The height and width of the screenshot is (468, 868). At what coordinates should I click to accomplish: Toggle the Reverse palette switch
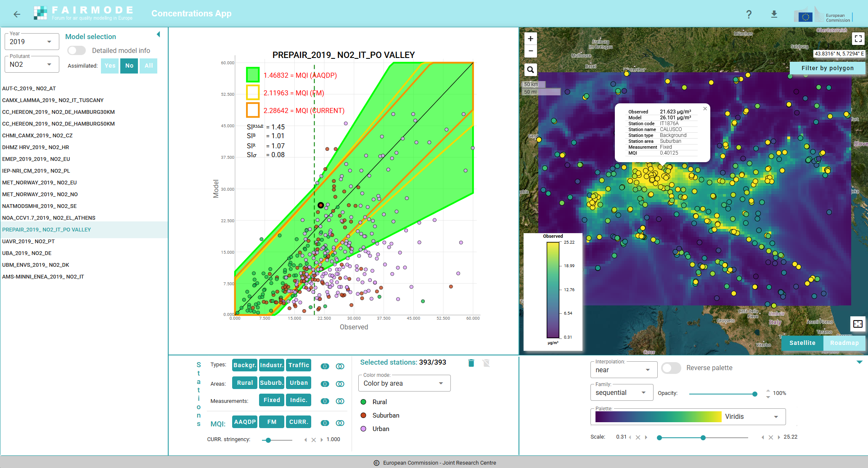point(671,368)
